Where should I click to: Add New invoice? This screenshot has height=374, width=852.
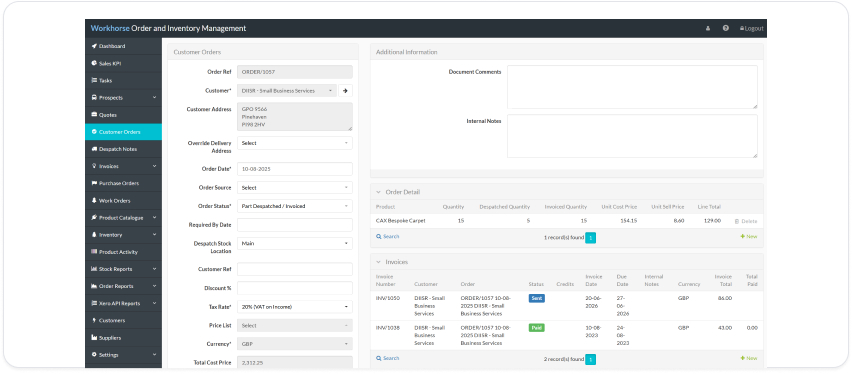coord(749,358)
